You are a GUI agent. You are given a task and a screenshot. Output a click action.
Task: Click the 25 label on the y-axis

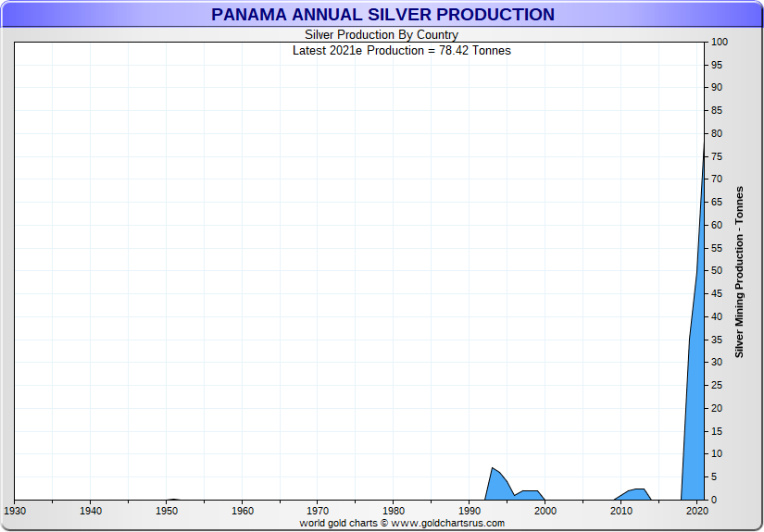[x=717, y=386]
